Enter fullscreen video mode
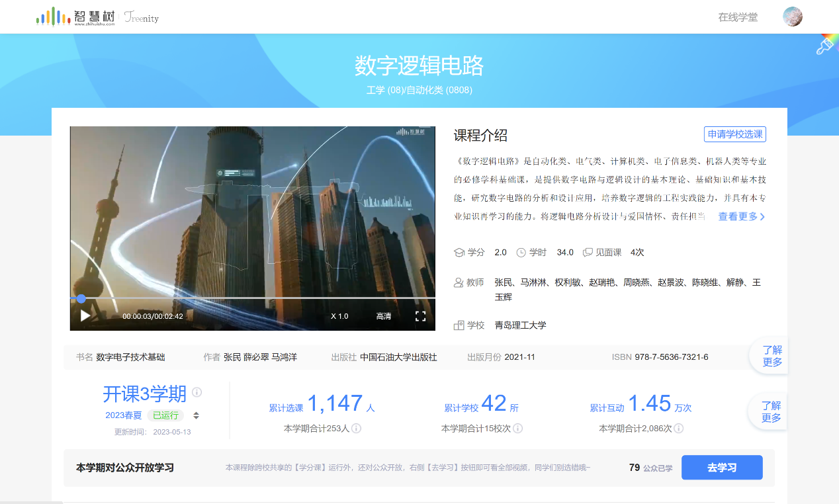The width and height of the screenshot is (839, 504). point(420,316)
